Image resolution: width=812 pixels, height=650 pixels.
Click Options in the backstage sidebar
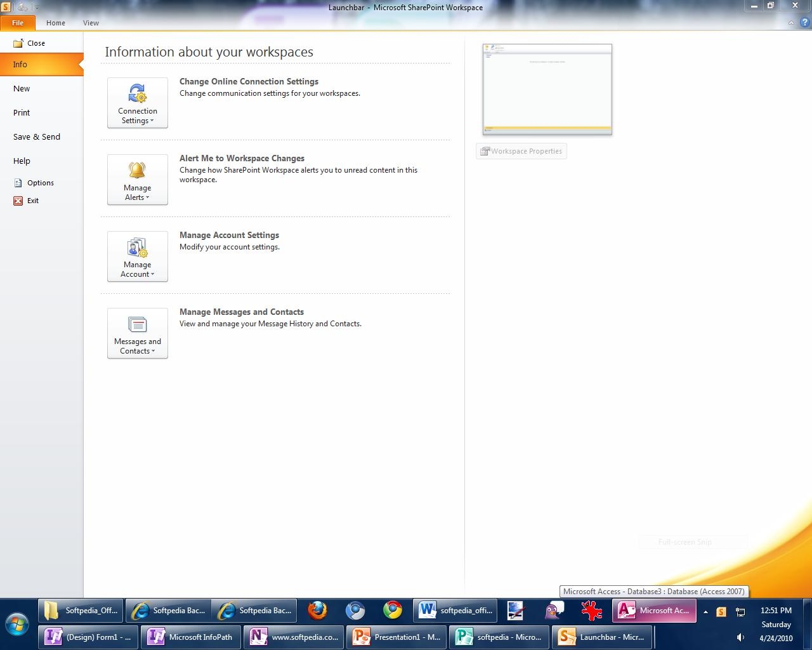point(40,183)
